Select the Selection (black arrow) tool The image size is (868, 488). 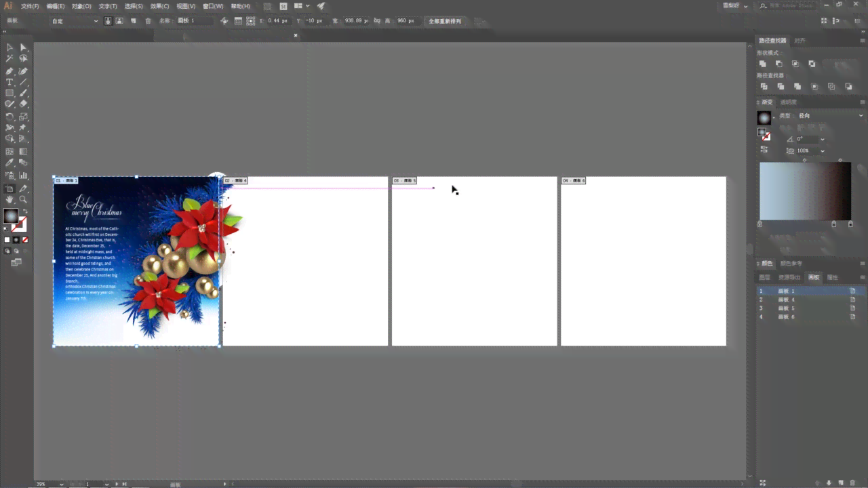(9, 47)
